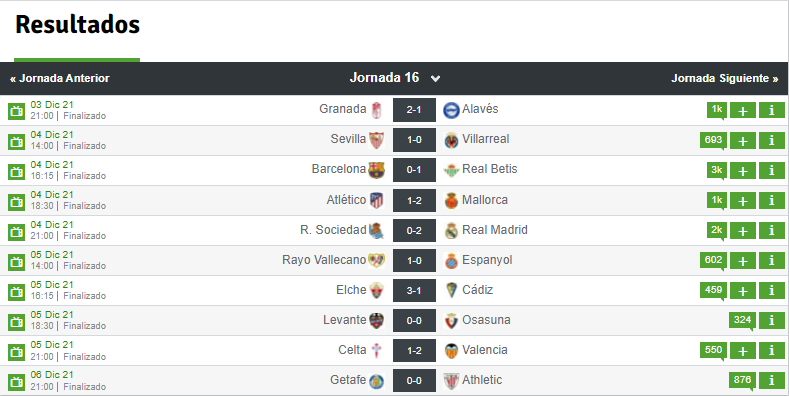Click the chevron next to Jornada 16

coord(436,78)
